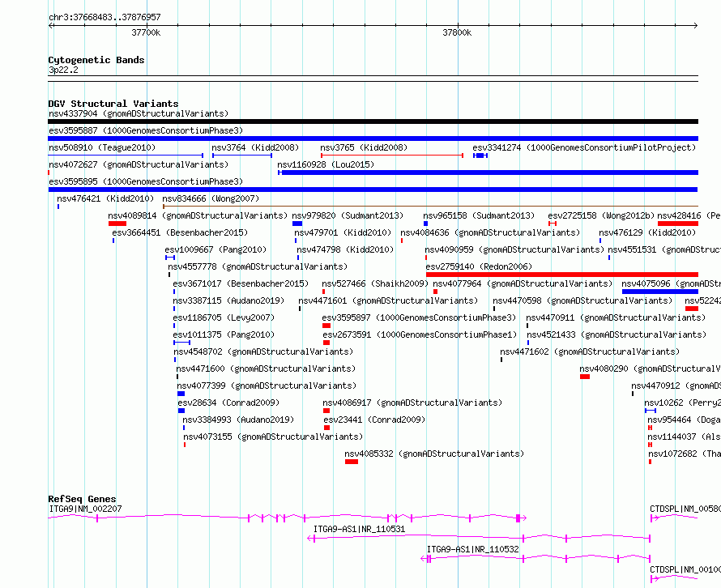Image resolution: width=721 pixels, height=588 pixels.
Task: Click the 3p22.2 cytogenetic band label
Action: click(63, 70)
